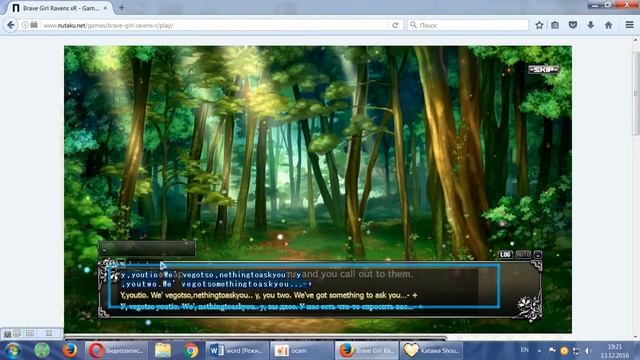Click the pinned Firefox taskbar icon
The height and width of the screenshot is (360, 640).
[70, 351]
